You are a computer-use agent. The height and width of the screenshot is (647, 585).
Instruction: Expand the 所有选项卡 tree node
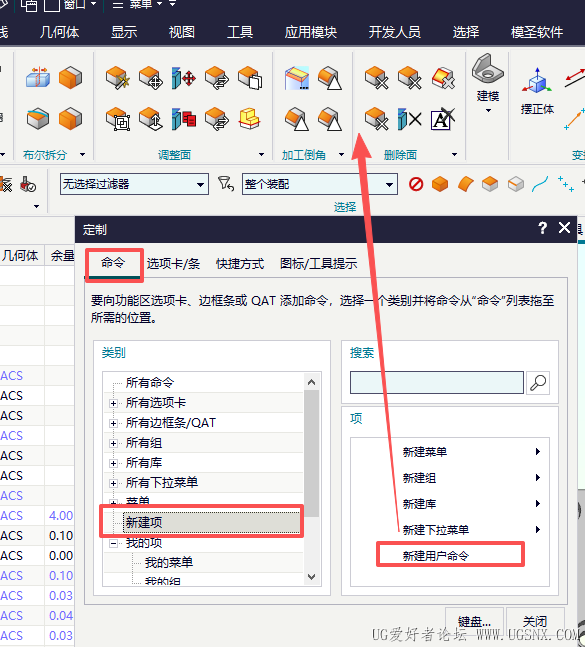click(x=113, y=403)
